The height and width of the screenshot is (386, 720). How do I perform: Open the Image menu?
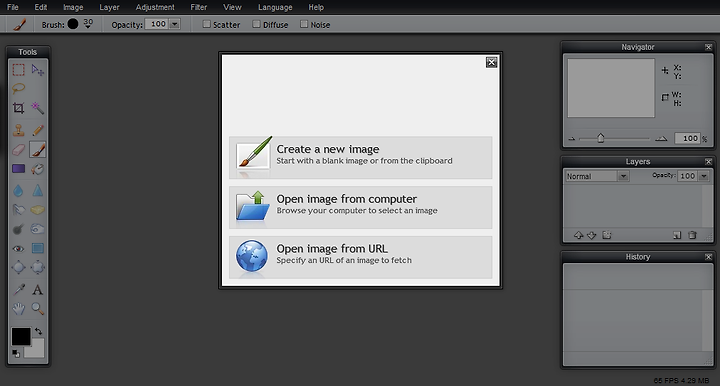(x=73, y=7)
